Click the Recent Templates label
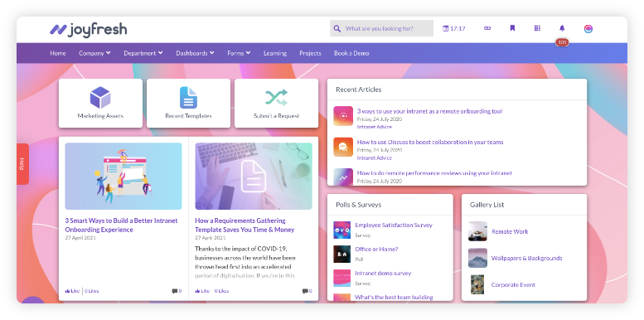The height and width of the screenshot is (320, 644). point(188,116)
